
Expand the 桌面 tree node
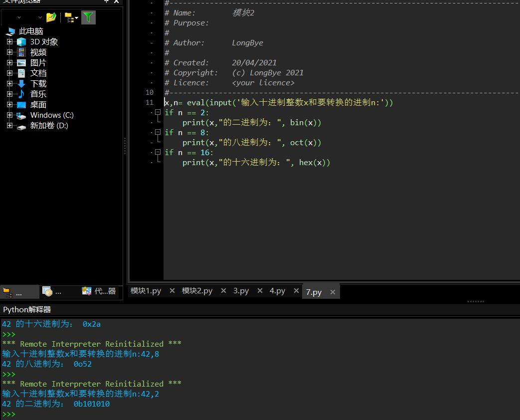[x=9, y=105]
